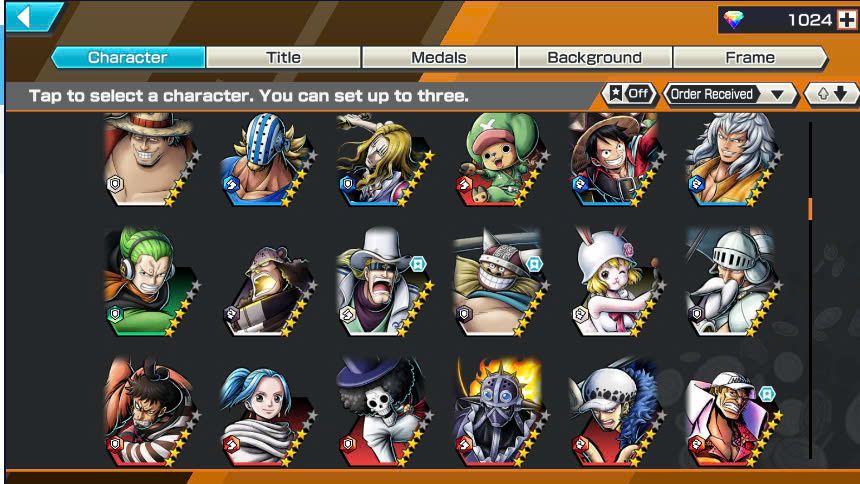Select the Trafalgar Law character icon
Image resolution: width=860 pixels, height=484 pixels.
click(614, 412)
